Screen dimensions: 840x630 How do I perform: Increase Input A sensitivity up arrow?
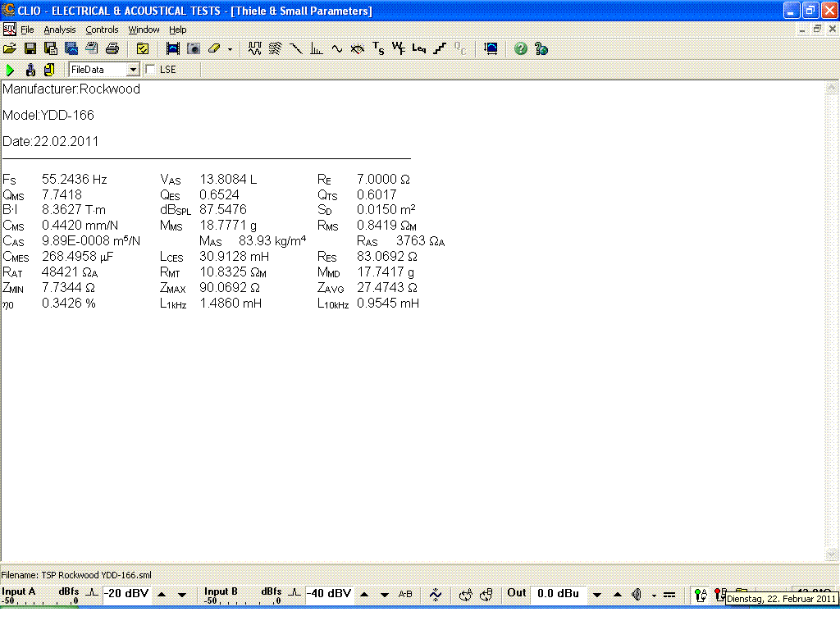[162, 595]
